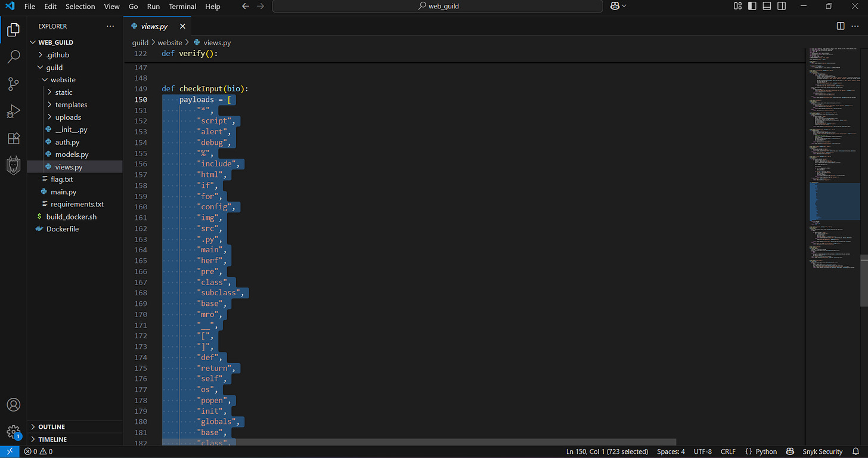Image resolution: width=868 pixels, height=458 pixels.
Task: Open the Accounts menu icon
Action: tap(13, 405)
